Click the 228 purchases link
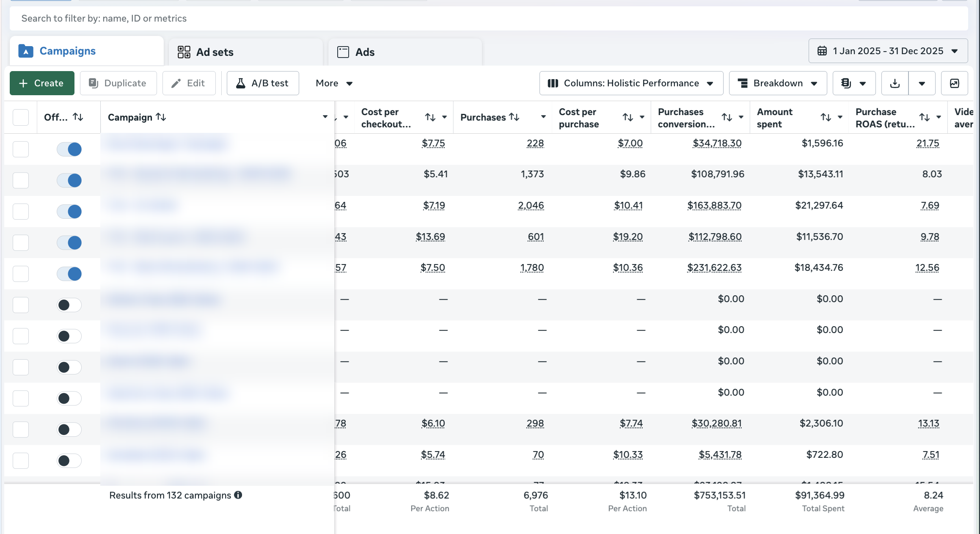This screenshot has width=980, height=534. pos(535,143)
